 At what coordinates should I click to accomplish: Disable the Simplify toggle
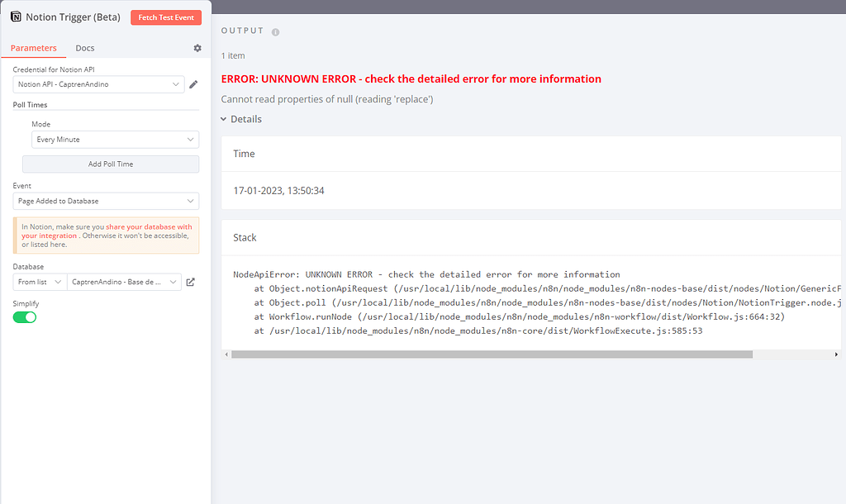click(x=24, y=316)
